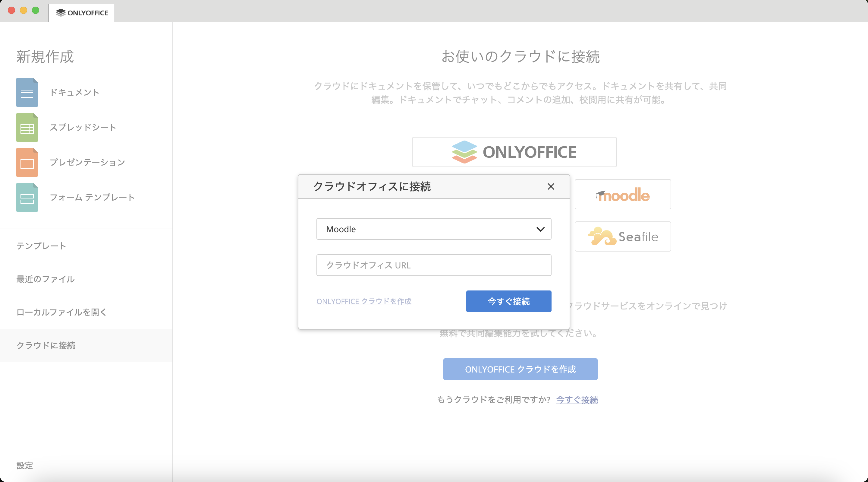Select the Moodle cloud provider logo
Image resolution: width=868 pixels, height=482 pixels.
622,194
